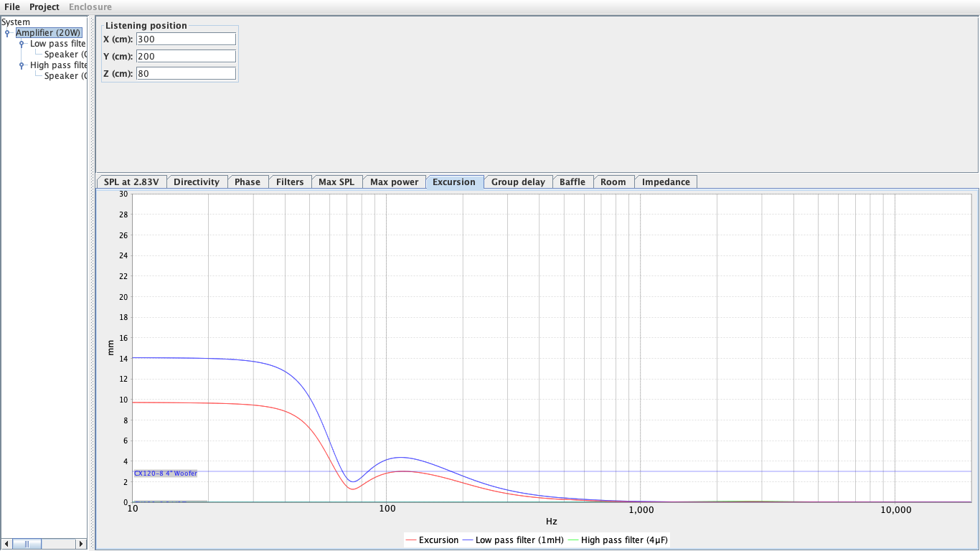Screen dimensions: 980x551
Task: Click the Y (cm) listening position field
Action: (x=186, y=56)
